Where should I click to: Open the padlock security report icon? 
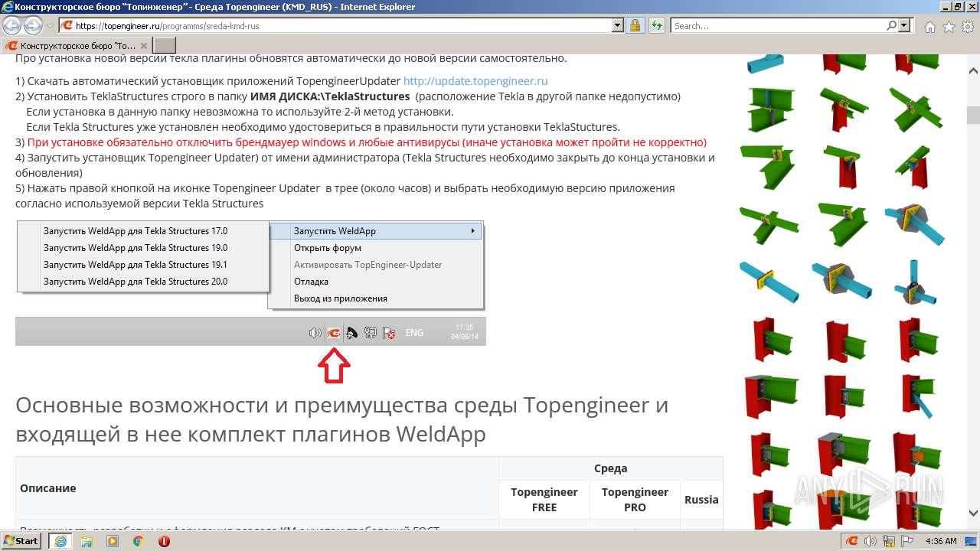[635, 25]
